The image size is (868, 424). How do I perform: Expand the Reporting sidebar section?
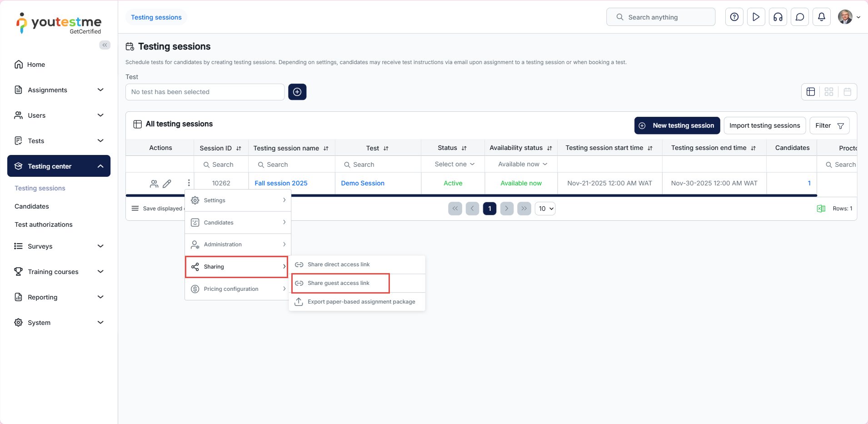click(x=59, y=297)
